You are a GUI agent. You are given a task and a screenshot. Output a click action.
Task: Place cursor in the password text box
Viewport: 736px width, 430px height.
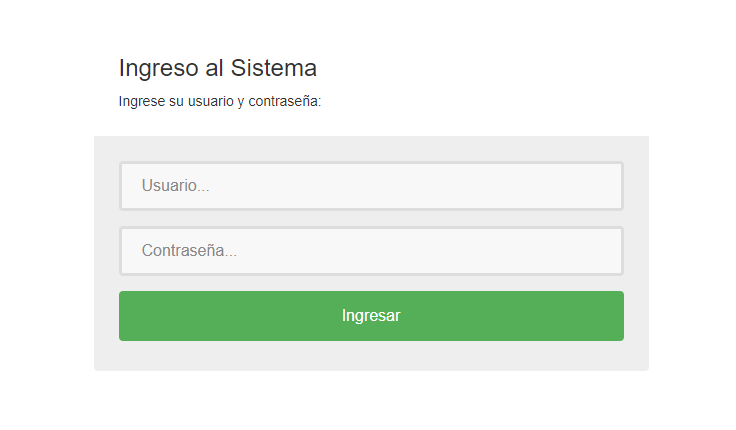pyautogui.click(x=371, y=251)
